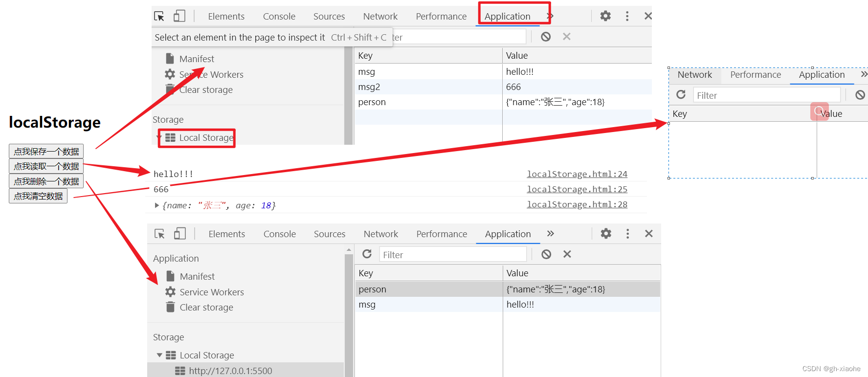Open localStorage.html:28 source link

(x=577, y=204)
